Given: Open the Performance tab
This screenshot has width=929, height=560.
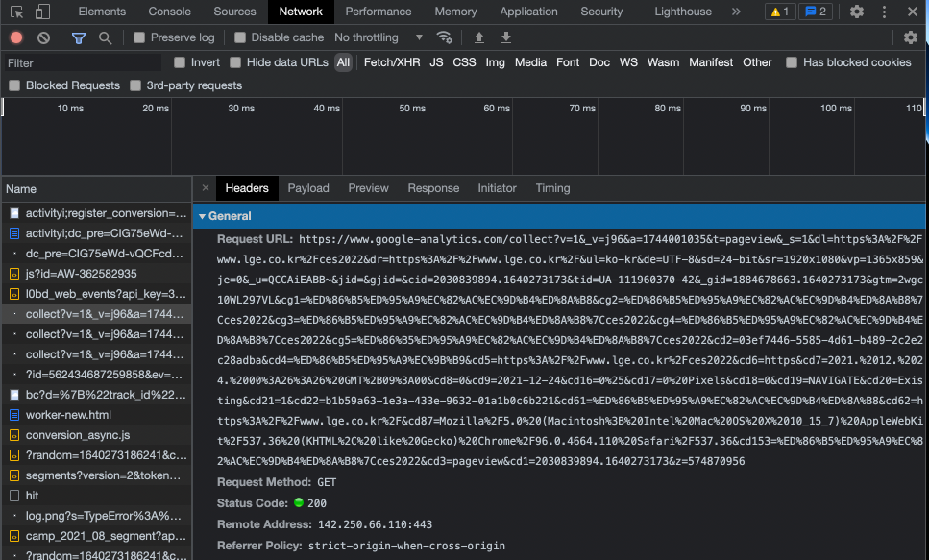Looking at the screenshot, I should (378, 12).
